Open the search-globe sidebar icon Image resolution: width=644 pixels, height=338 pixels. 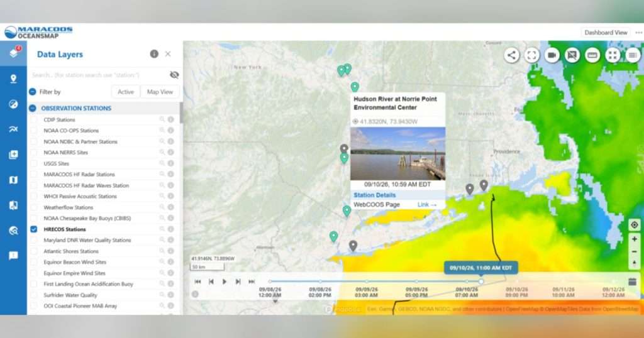[13, 231]
